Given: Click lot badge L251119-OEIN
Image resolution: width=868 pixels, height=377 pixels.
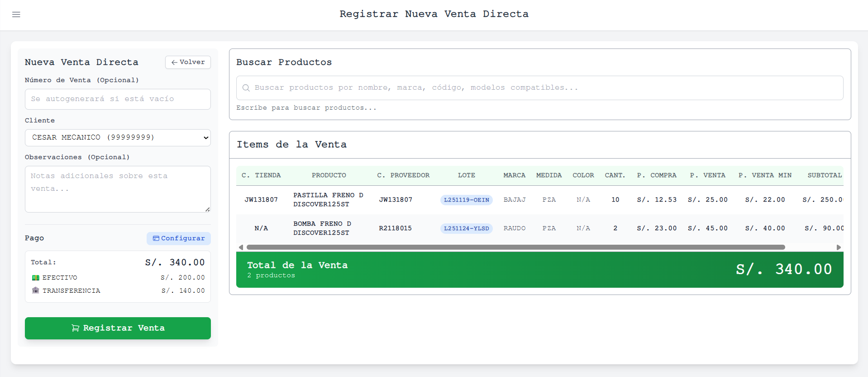Looking at the screenshot, I should [x=466, y=200].
